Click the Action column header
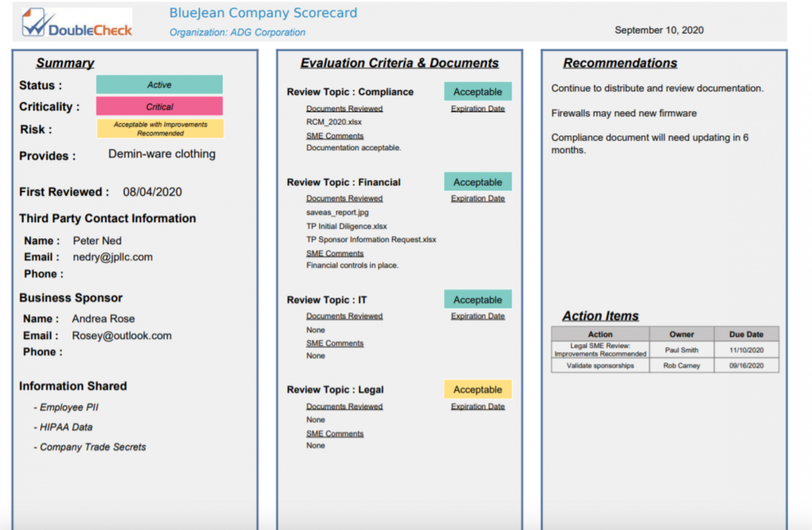 600,334
